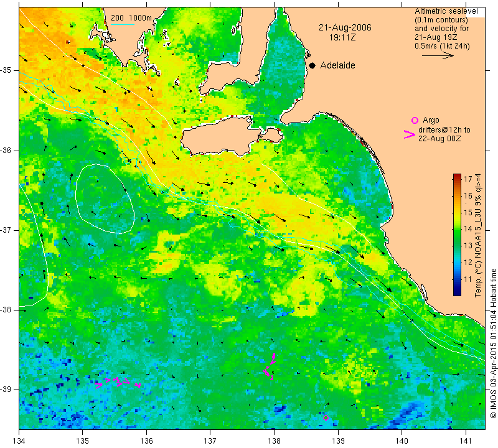Click the magenta Argo circle in the legend
The width and height of the screenshot is (498, 448).
click(415, 120)
